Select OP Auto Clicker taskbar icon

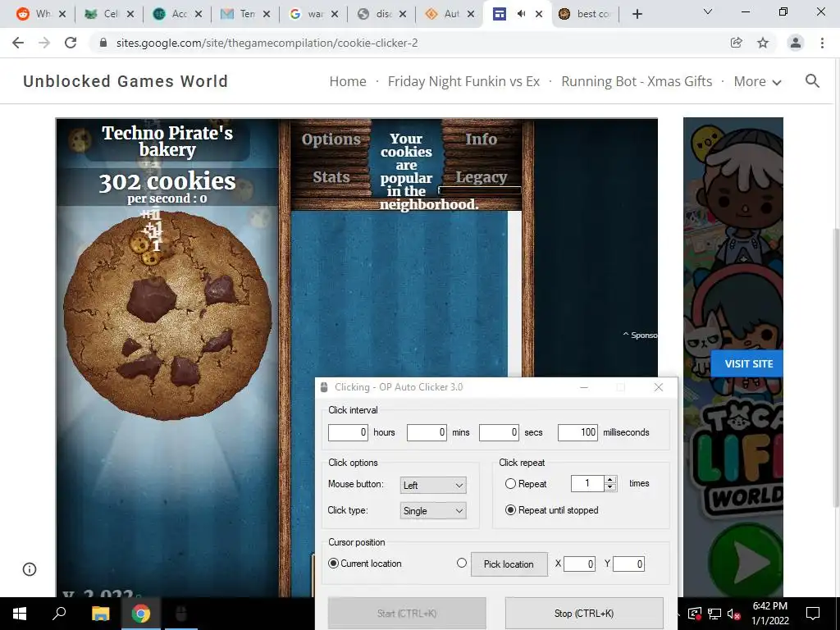tap(181, 614)
